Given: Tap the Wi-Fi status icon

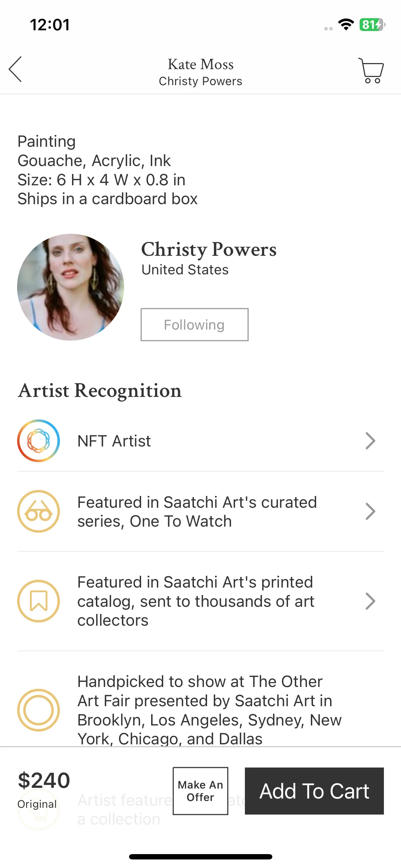Looking at the screenshot, I should click(x=346, y=25).
